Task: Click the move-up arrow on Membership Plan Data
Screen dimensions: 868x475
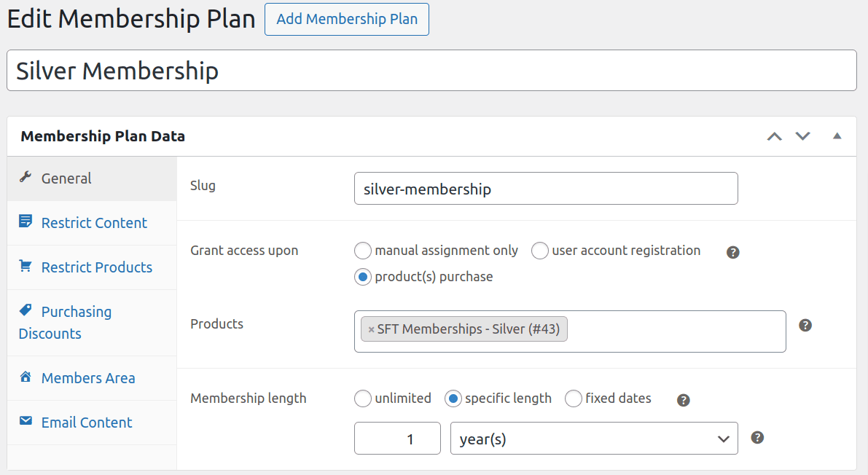Action: pyautogui.click(x=774, y=136)
